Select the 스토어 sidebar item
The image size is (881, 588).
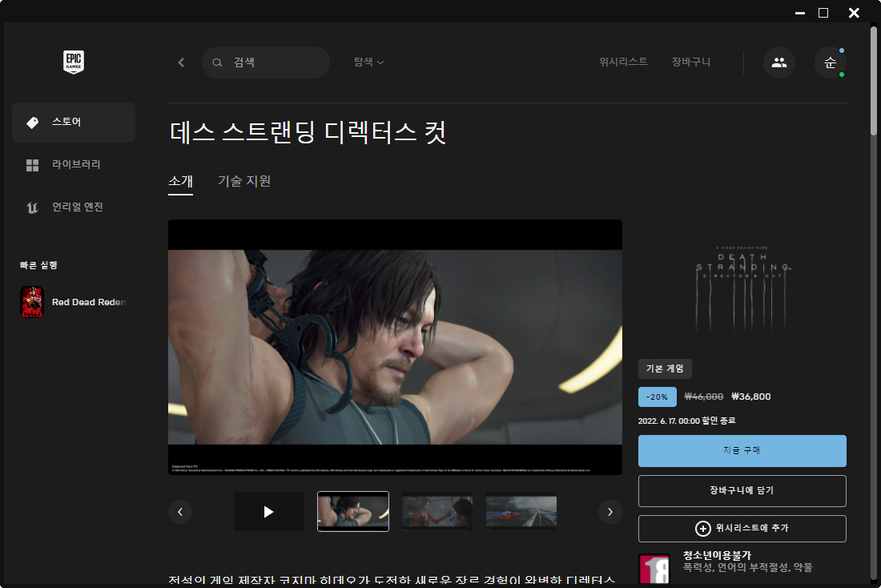(74, 123)
